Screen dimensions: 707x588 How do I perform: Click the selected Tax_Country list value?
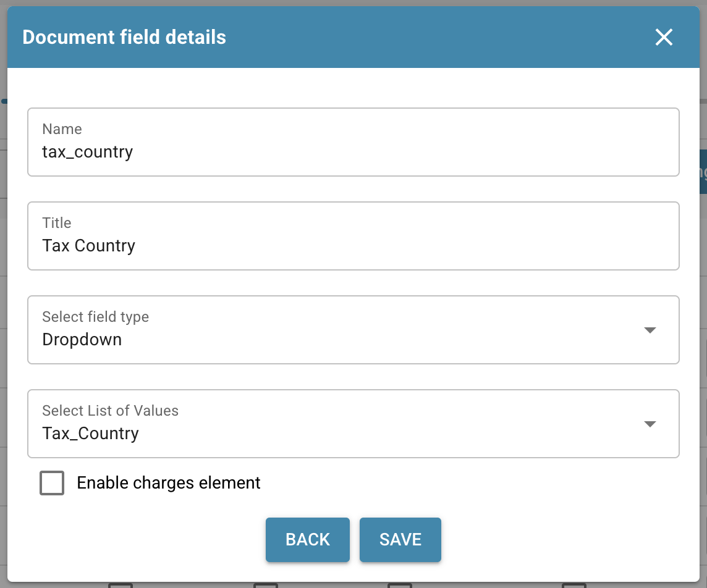pyautogui.click(x=90, y=434)
